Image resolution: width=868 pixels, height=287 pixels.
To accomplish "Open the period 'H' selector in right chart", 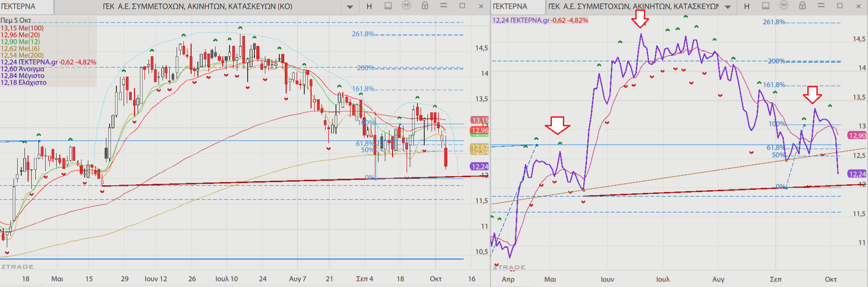I will pyautogui.click(x=747, y=6).
